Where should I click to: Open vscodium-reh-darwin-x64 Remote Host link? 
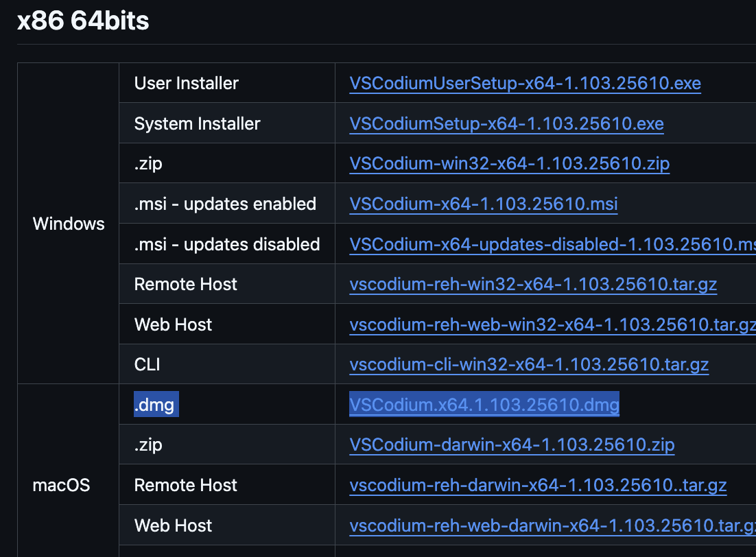tap(538, 485)
